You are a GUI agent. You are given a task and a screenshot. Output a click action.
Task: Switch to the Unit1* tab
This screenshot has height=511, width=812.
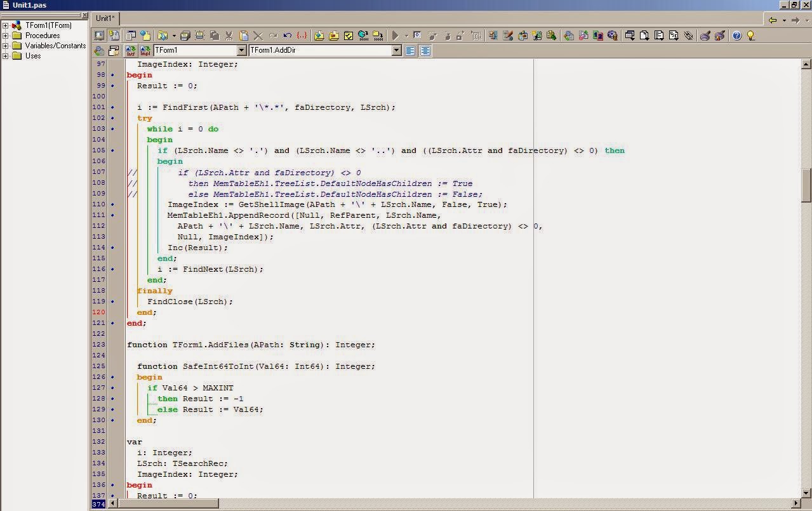(x=105, y=18)
